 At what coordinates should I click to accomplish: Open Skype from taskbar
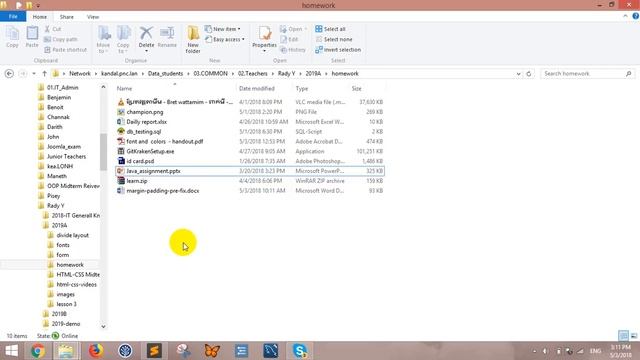[x=300, y=351]
